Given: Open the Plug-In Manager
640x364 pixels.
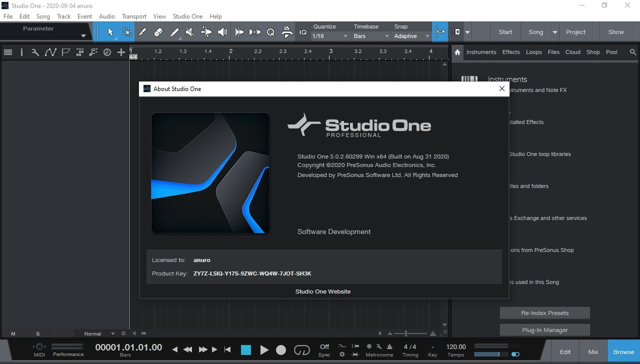Looking at the screenshot, I should pos(545,330).
